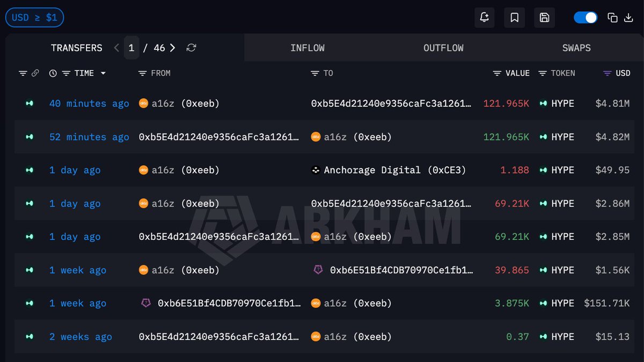This screenshot has height=362, width=644.
Task: Click purple entity icon in $151.71K row
Action: click(x=145, y=303)
